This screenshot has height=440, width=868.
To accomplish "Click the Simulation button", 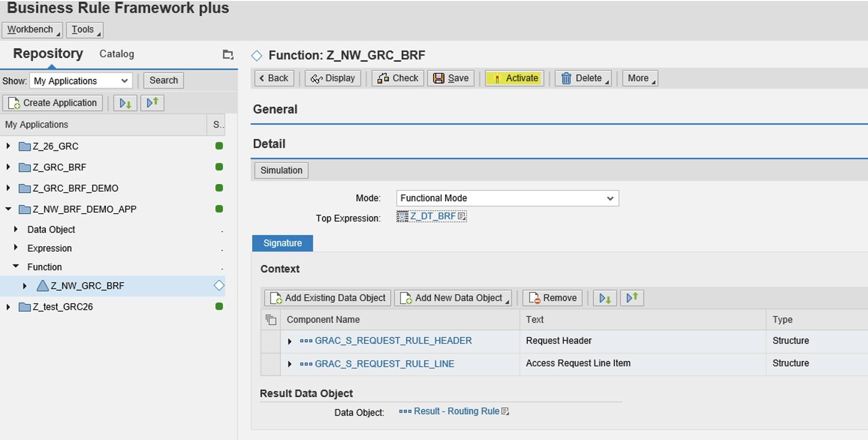I will 281,170.
